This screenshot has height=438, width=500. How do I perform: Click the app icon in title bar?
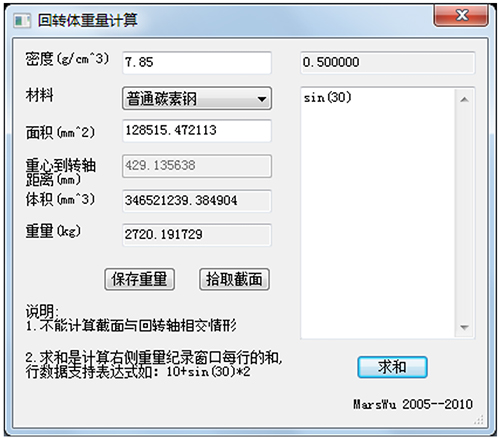22,21
